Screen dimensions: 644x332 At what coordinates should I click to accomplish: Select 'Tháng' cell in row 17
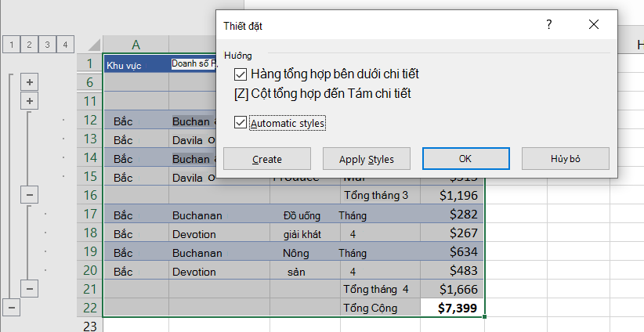coord(380,214)
